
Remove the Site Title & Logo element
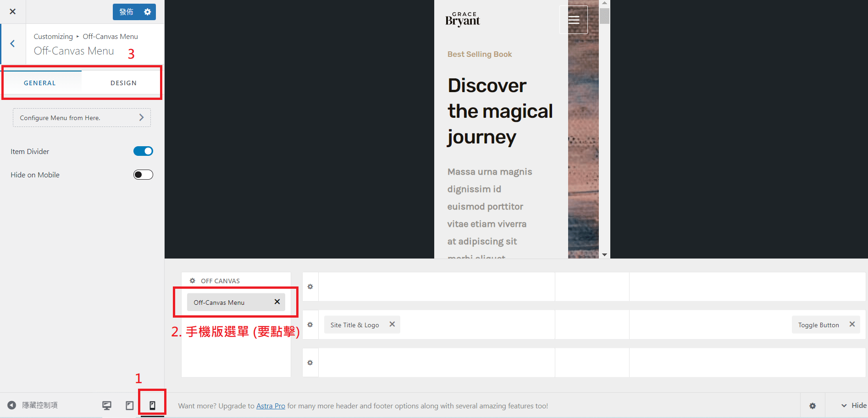click(x=392, y=324)
